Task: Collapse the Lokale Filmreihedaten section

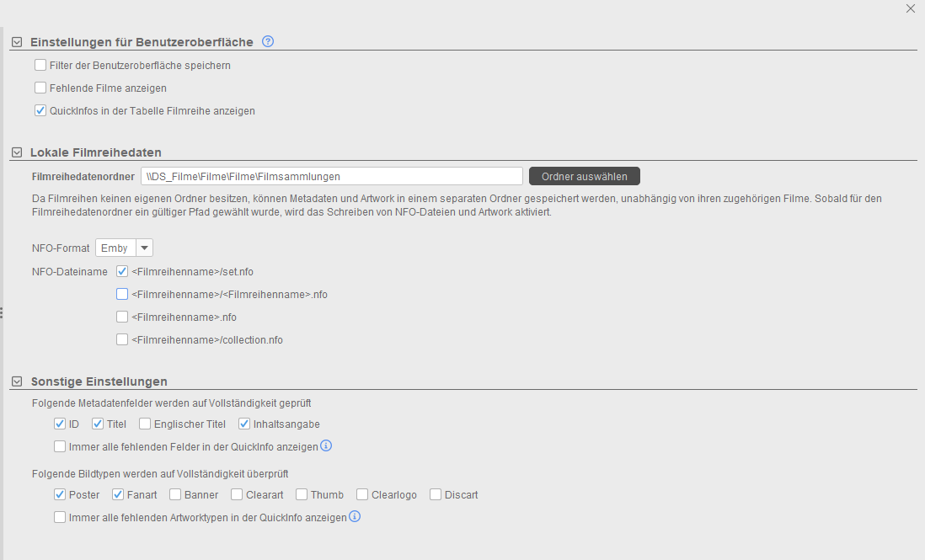Action: coord(15,152)
